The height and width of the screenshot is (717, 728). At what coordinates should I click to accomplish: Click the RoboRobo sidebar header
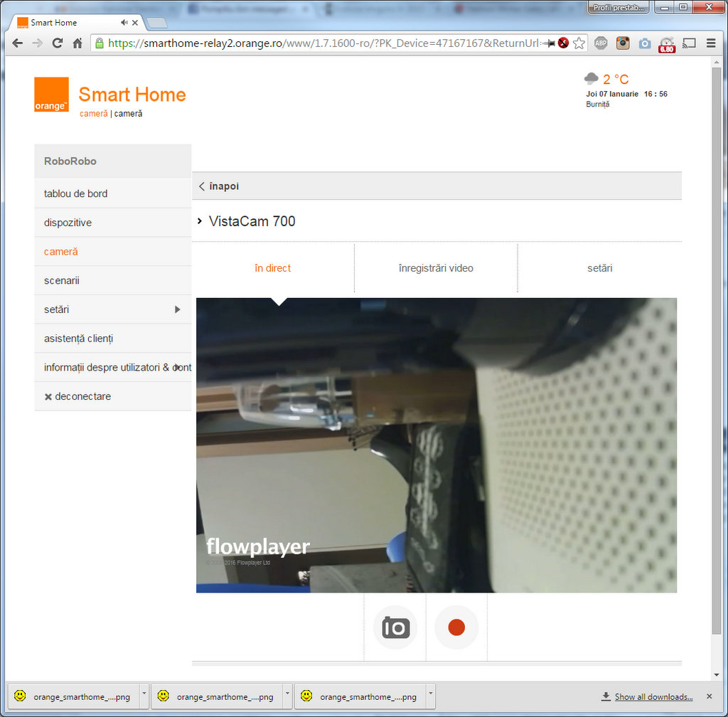113,161
